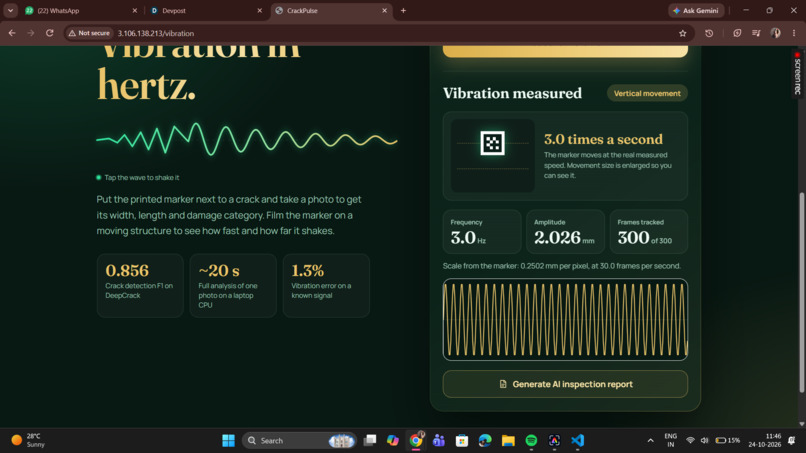
Task: Open Microsoft Teams from the taskbar
Action: click(x=438, y=441)
